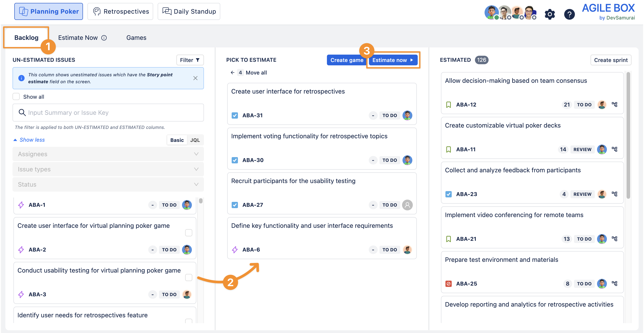This screenshot has width=644, height=333.
Task: Open the Retrospectives tab
Action: pyautogui.click(x=120, y=11)
